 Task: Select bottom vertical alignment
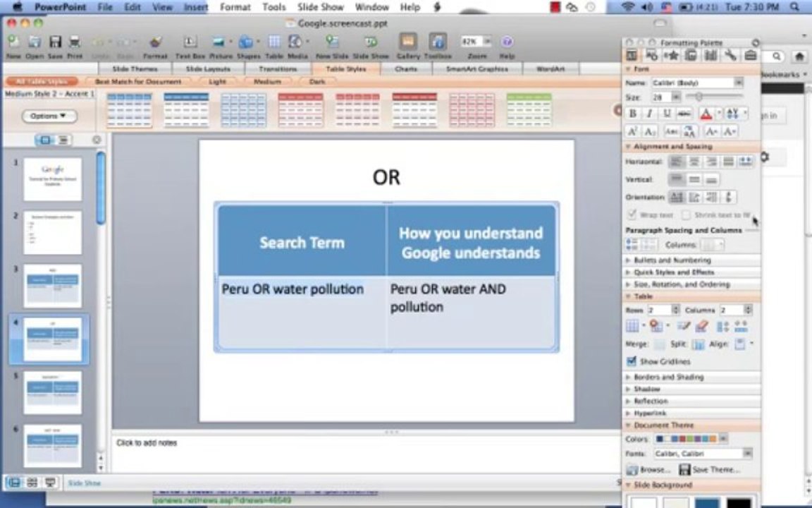pyautogui.click(x=711, y=179)
